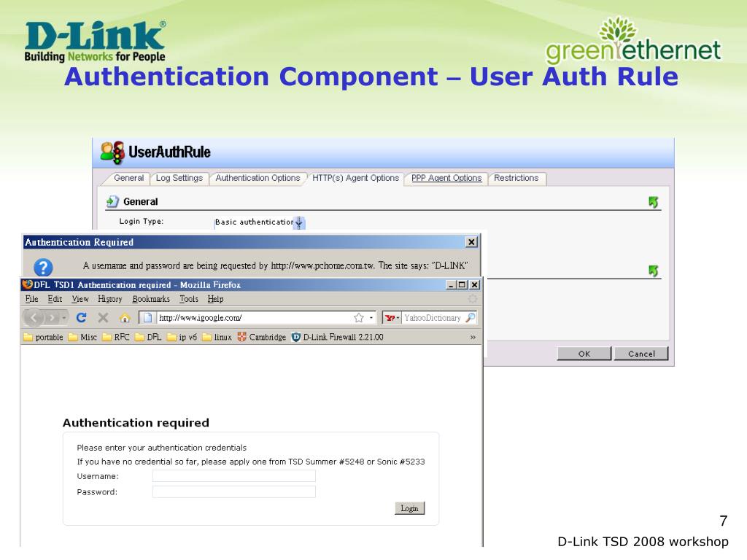747x560 pixels.
Task: Click into the Username field
Action: coord(234,475)
